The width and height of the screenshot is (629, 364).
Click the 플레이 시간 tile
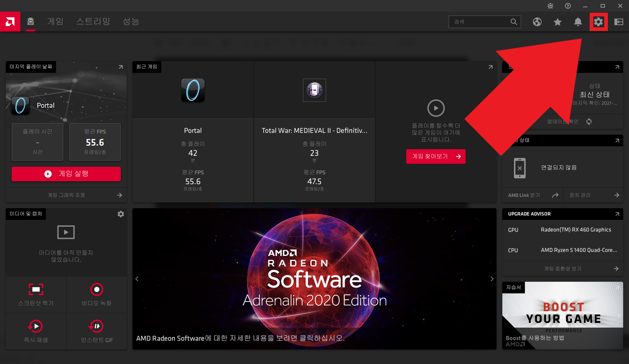click(x=37, y=142)
